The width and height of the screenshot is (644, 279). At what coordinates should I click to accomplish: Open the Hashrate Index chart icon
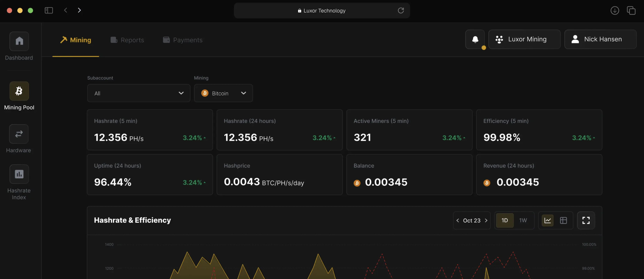19,174
